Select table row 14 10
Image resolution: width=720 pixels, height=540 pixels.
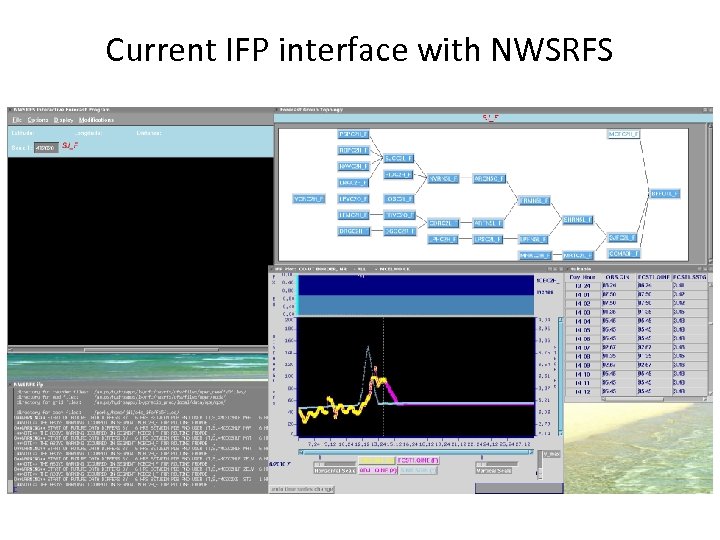636,374
